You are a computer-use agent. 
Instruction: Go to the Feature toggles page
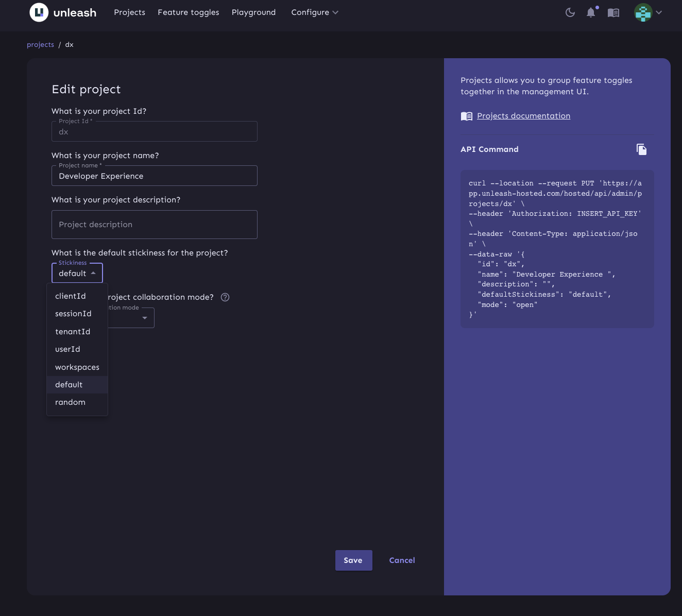pyautogui.click(x=188, y=12)
